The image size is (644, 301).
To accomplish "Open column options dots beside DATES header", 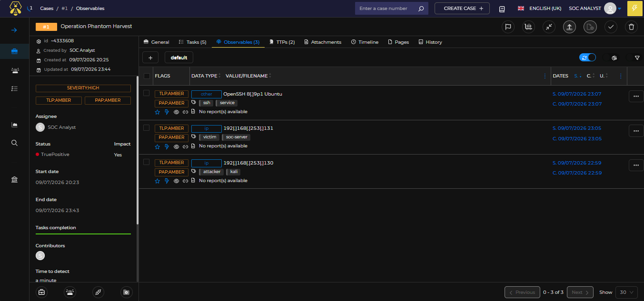I will pyautogui.click(x=621, y=76).
